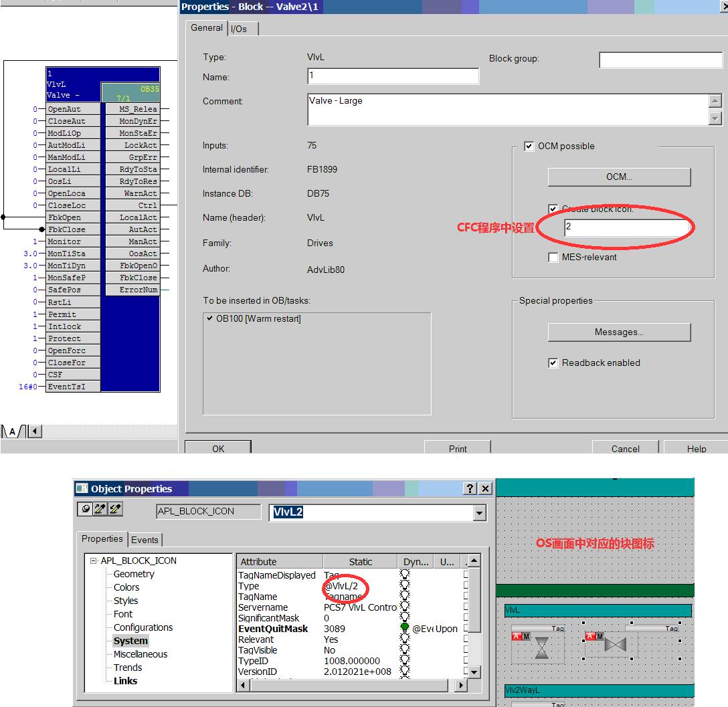Click attribute list scroll-down arrow
This screenshot has height=707, width=728.
click(x=474, y=672)
